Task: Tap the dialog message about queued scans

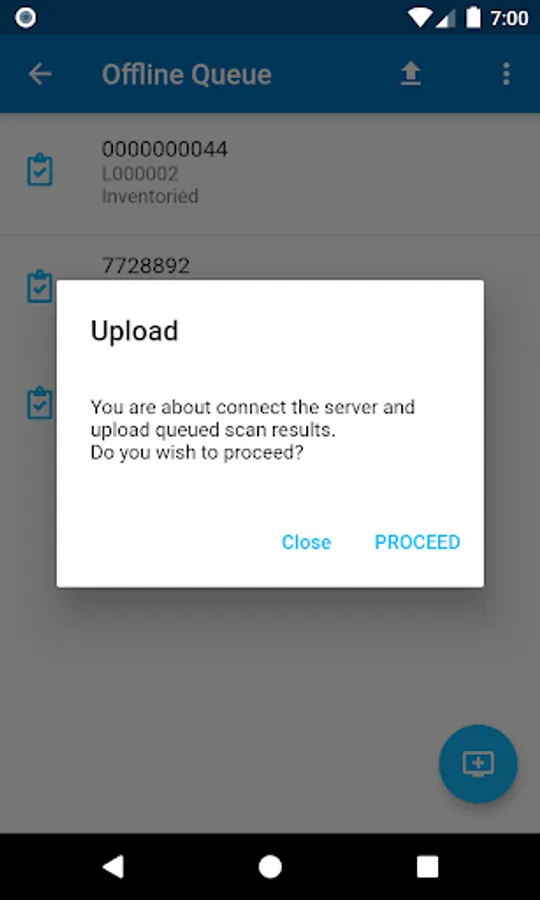Action: coord(252,430)
